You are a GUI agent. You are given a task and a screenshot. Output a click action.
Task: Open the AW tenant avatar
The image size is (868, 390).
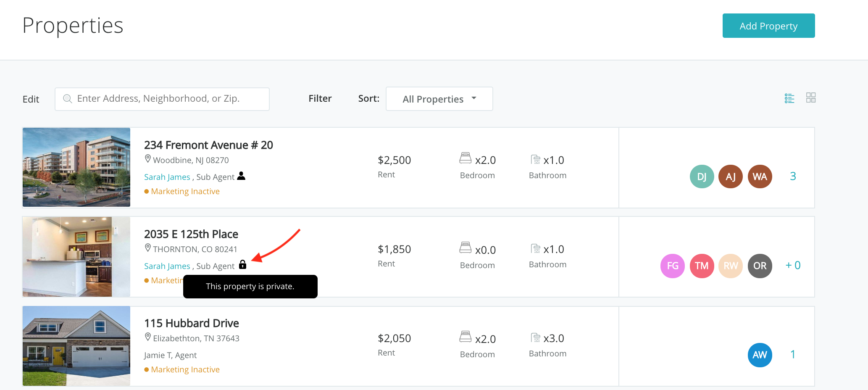(x=760, y=355)
